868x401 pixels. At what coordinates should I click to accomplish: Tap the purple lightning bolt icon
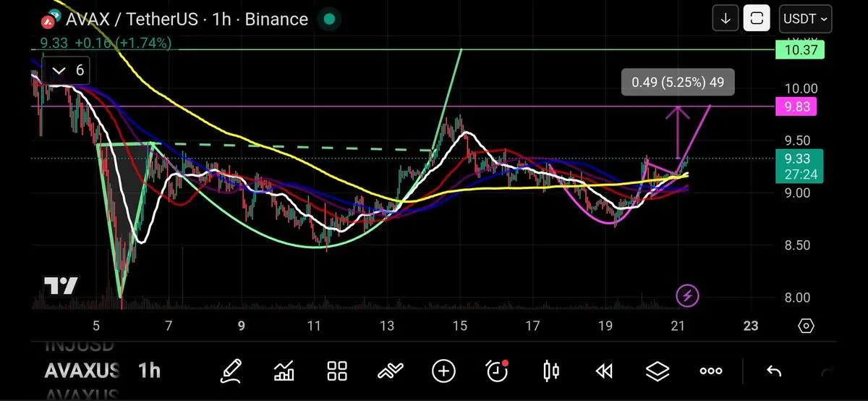(687, 295)
